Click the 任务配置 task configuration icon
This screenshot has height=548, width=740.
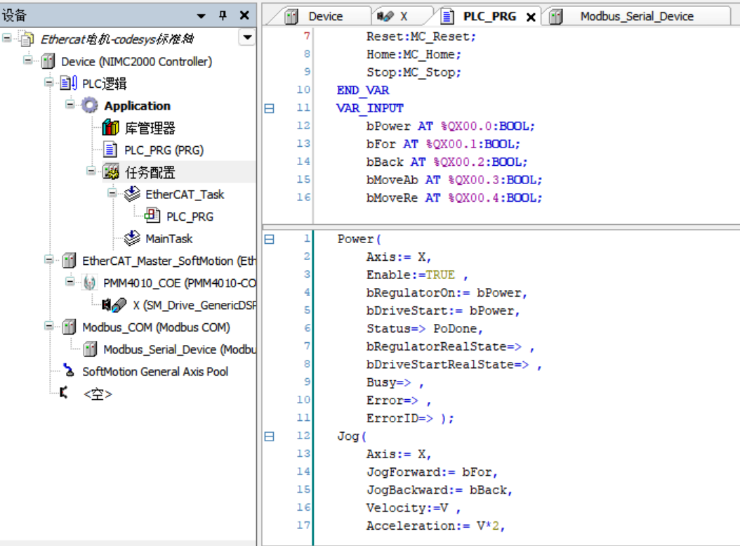(111, 172)
